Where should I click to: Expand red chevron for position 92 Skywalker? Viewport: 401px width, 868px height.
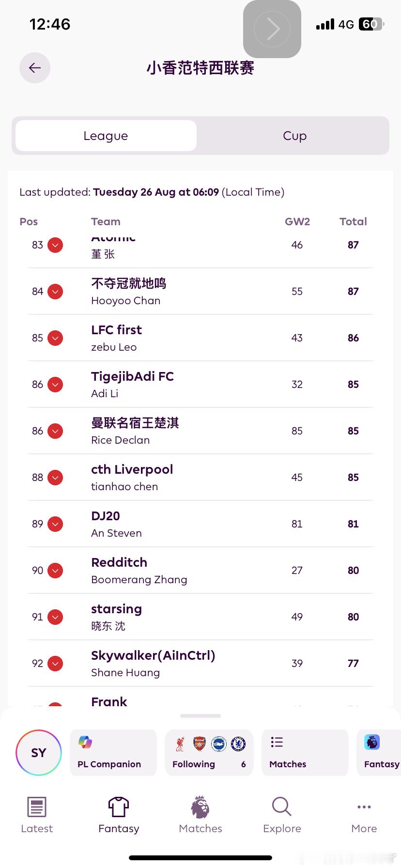pos(55,664)
